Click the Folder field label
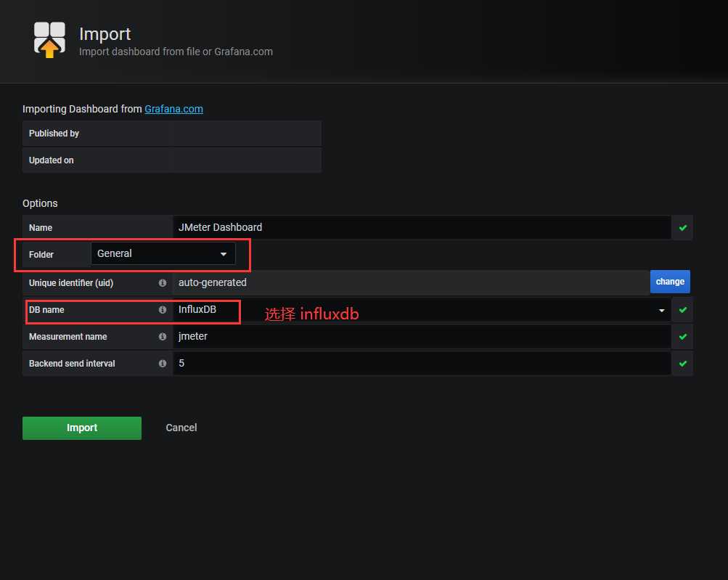Viewport: 728px width, 580px height. (41, 255)
